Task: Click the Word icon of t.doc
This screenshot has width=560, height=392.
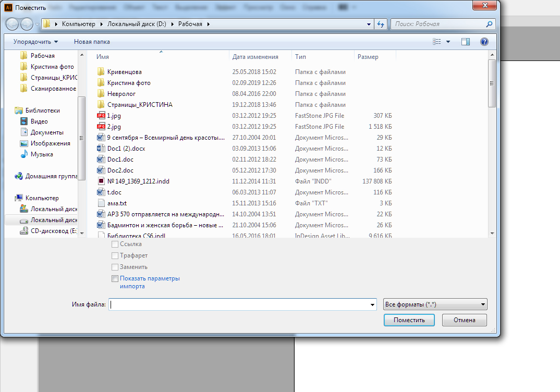Action: (x=101, y=192)
